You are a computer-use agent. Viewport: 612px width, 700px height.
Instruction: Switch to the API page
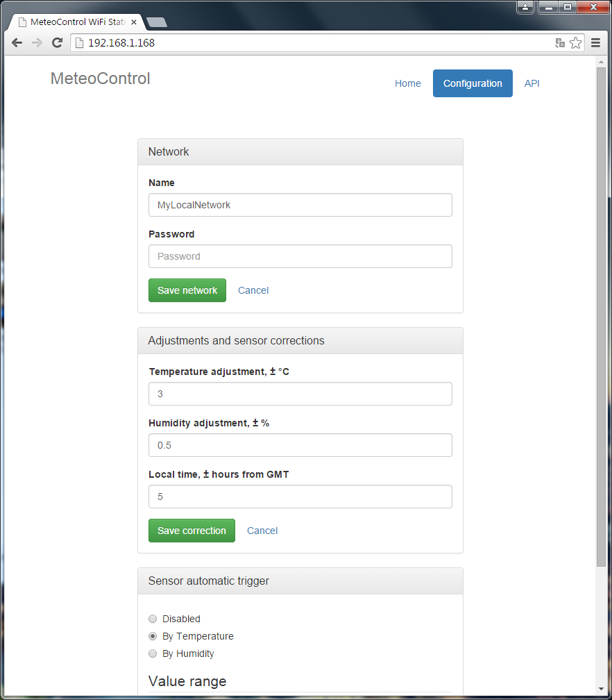(532, 83)
